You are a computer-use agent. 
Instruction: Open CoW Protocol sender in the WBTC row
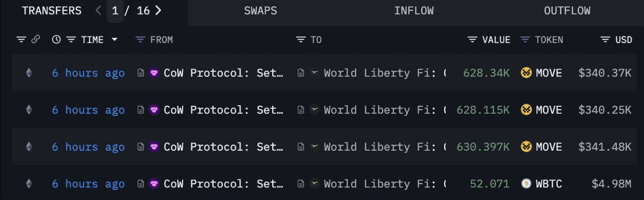click(223, 183)
